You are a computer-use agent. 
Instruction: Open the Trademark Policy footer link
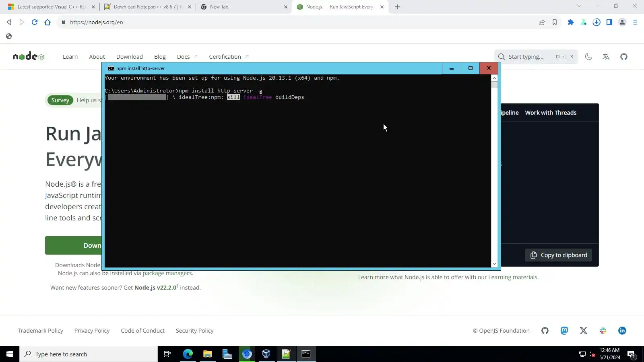[x=40, y=331]
